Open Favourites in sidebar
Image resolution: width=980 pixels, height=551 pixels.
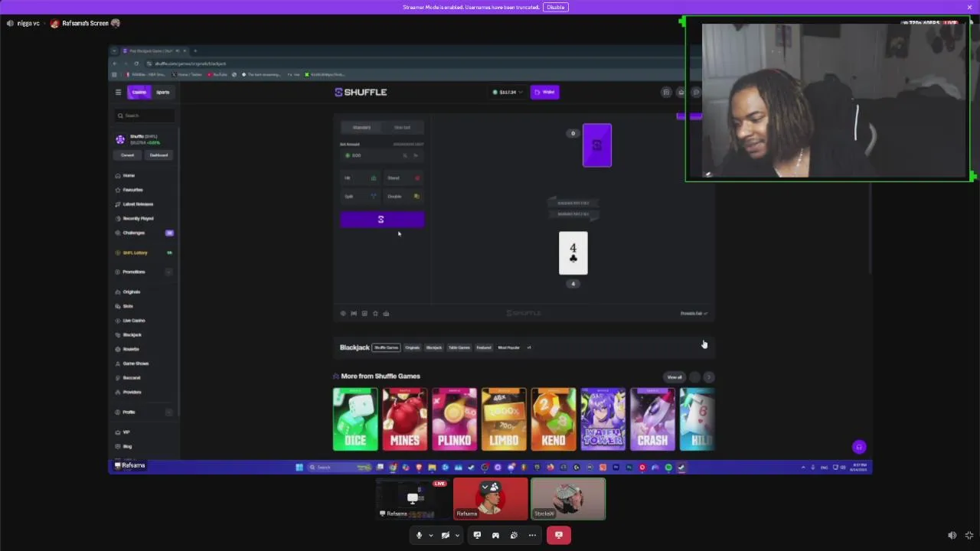132,190
